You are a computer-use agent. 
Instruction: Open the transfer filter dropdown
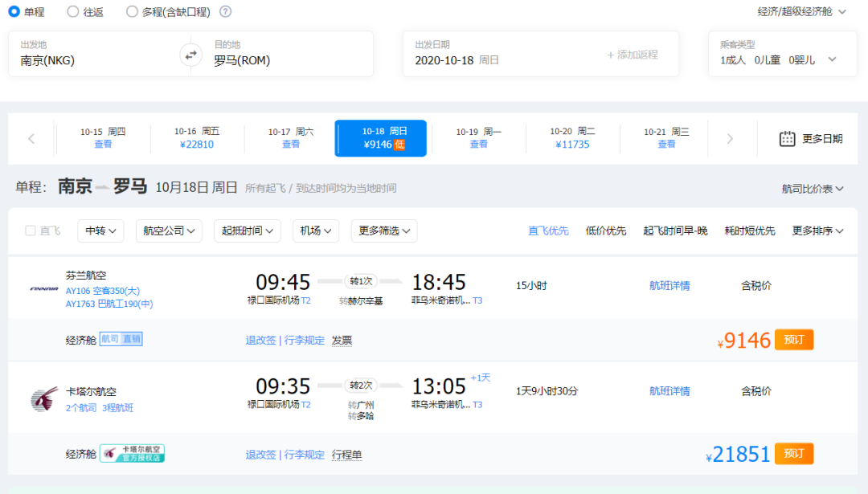click(100, 231)
